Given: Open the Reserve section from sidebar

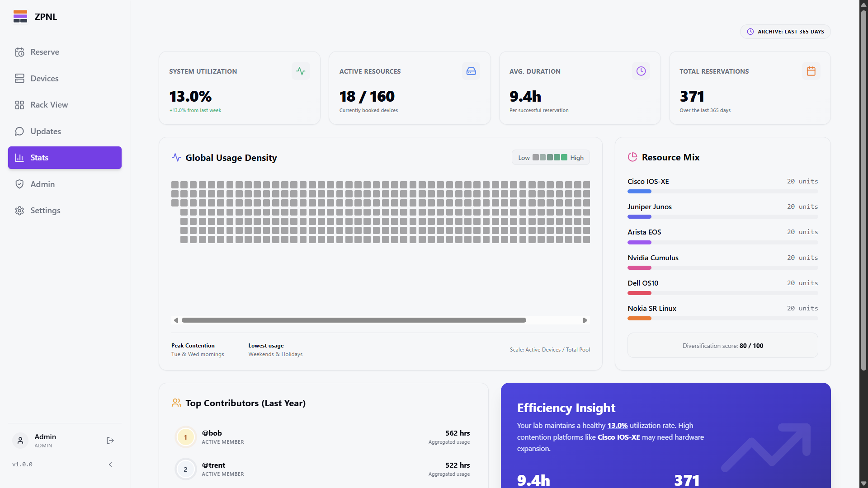Looking at the screenshot, I should coord(44,52).
